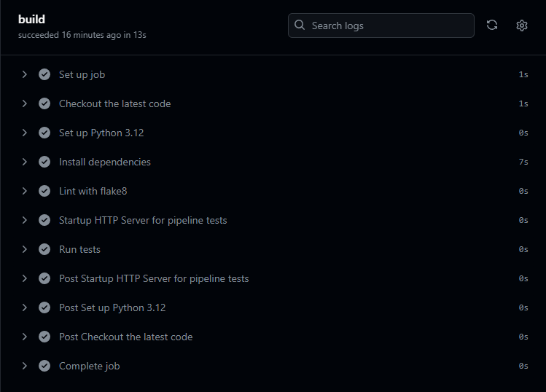Viewport: 546px width, 392px height.
Task: Expand the Set up job step
Action: click(24, 74)
